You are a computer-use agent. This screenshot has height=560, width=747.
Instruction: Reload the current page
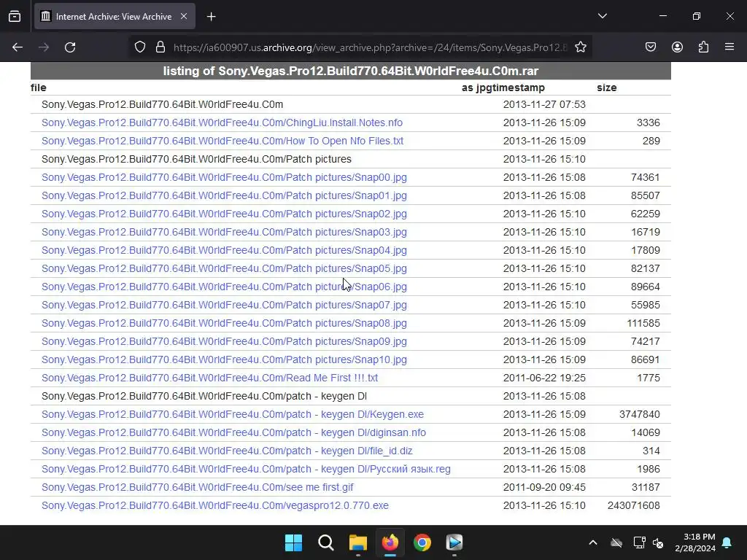[70, 47]
